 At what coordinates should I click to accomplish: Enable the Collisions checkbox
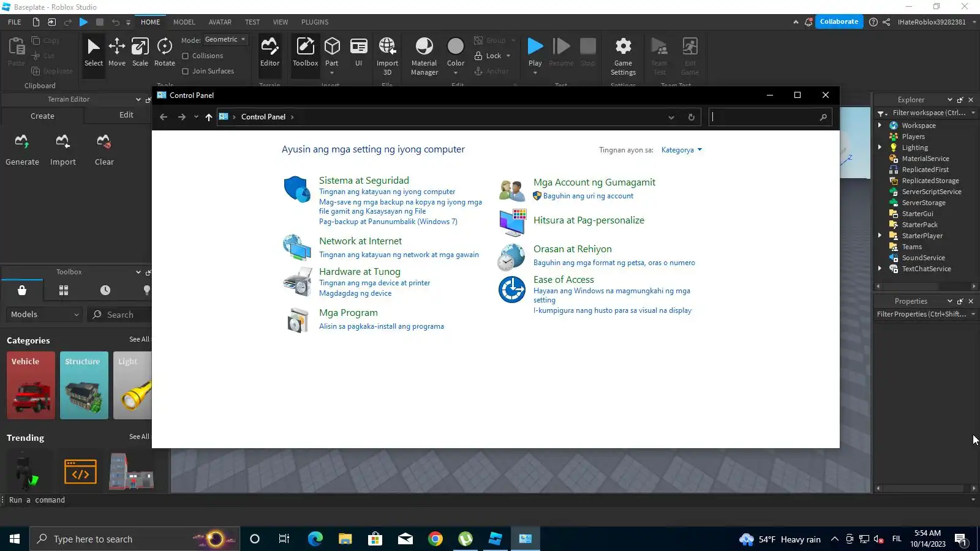(x=186, y=56)
